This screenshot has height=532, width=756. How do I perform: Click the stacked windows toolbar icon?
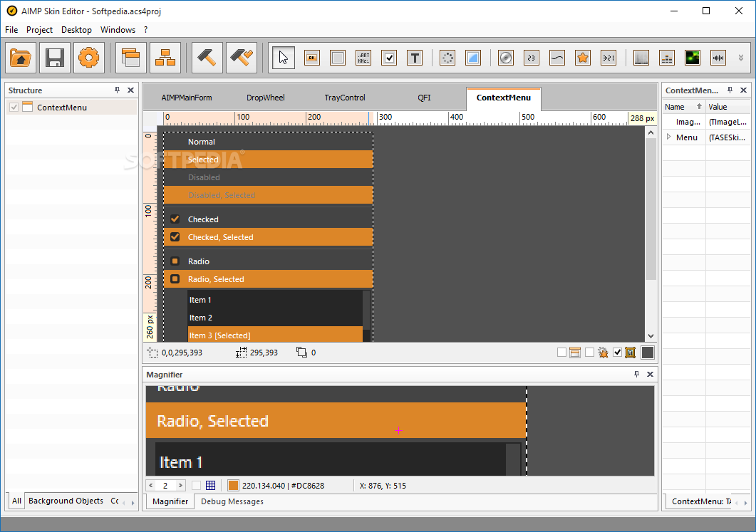(x=130, y=58)
